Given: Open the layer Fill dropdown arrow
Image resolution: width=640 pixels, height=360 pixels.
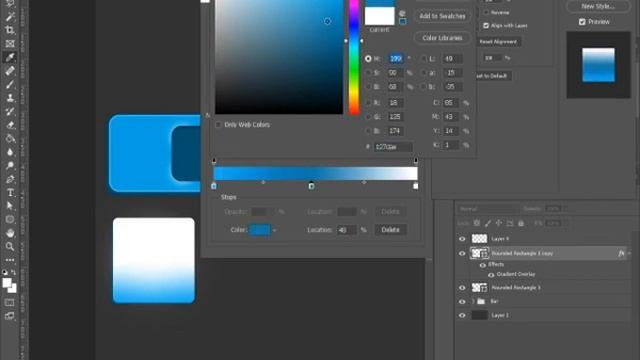Looking at the screenshot, I should [565, 223].
